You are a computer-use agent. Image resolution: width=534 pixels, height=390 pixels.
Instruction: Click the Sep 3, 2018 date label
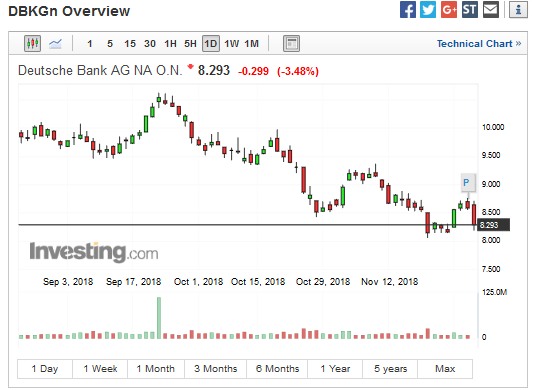pos(68,282)
